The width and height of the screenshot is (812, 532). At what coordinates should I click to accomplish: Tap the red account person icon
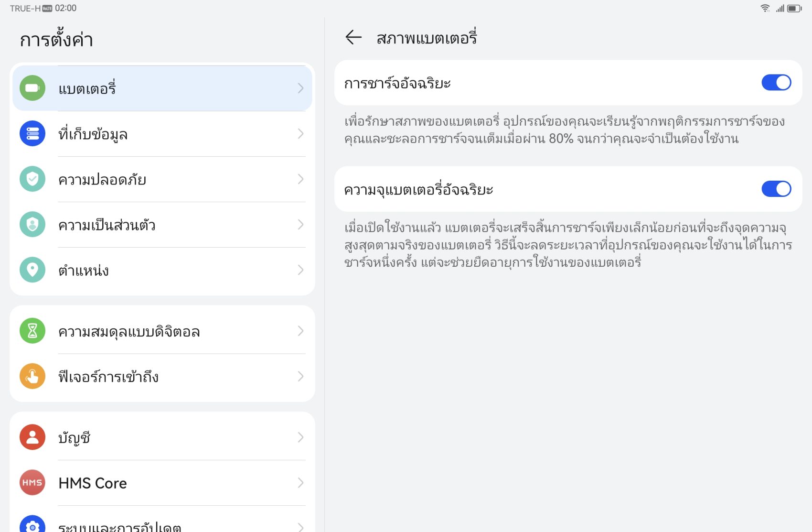click(32, 437)
